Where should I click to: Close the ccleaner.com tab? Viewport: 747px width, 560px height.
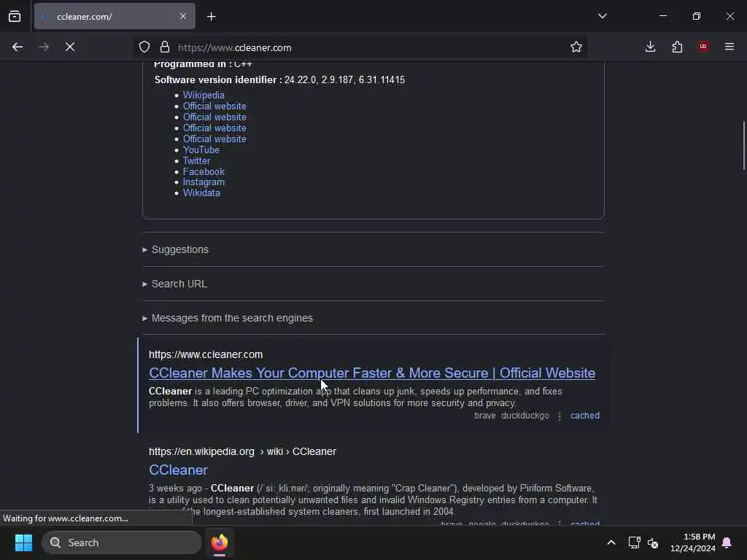tap(183, 17)
